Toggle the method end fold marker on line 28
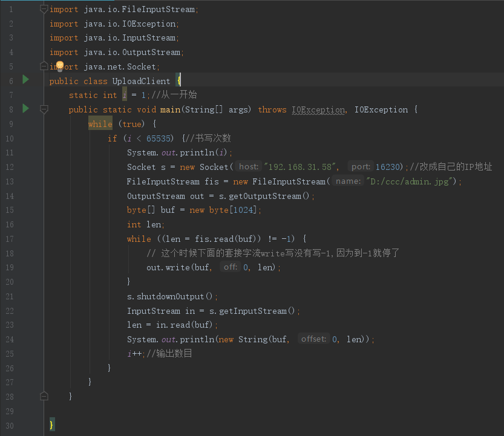The width and height of the screenshot is (504, 436). click(x=44, y=396)
